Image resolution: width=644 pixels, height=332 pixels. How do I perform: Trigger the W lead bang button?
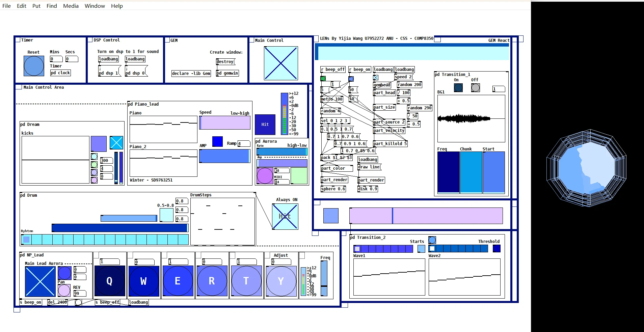144,281
